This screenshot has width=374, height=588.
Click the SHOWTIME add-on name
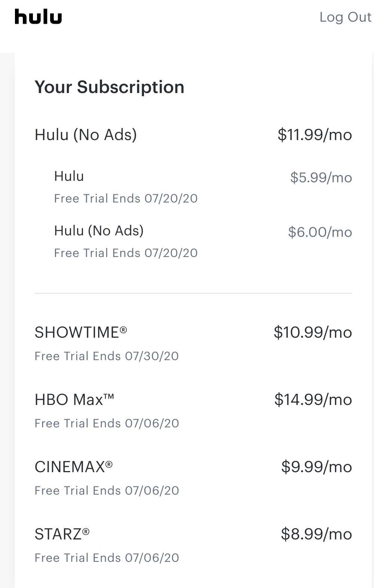81,332
